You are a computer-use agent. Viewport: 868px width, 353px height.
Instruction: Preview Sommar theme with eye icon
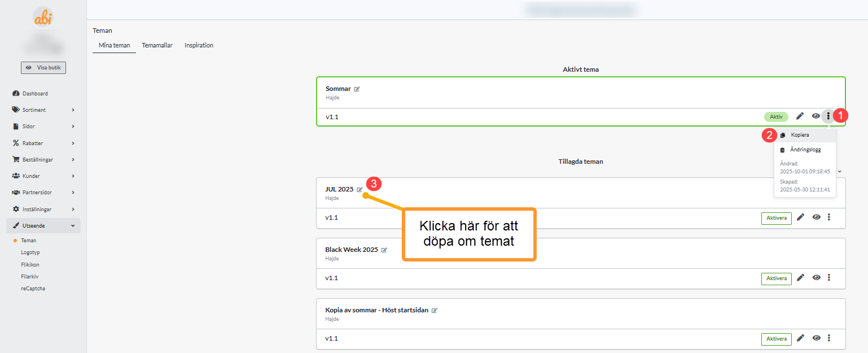click(816, 116)
